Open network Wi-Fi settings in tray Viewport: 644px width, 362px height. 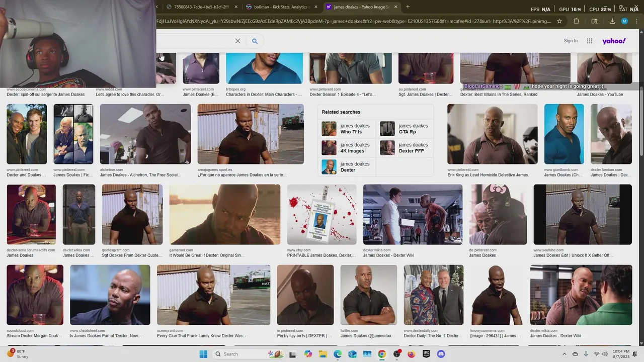click(597, 354)
